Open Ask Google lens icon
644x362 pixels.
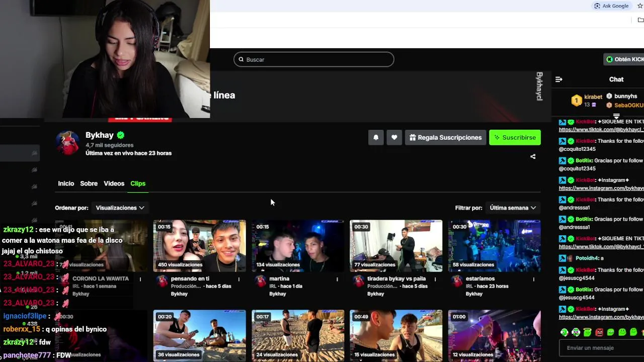click(x=597, y=6)
